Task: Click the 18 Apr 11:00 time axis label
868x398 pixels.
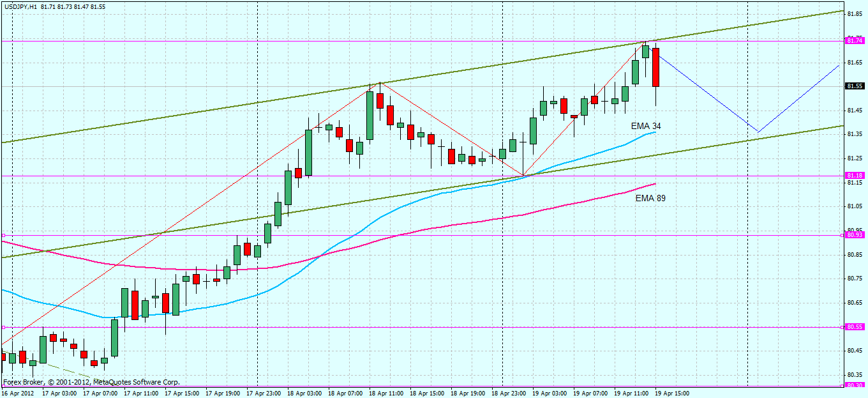Action: coord(385,394)
